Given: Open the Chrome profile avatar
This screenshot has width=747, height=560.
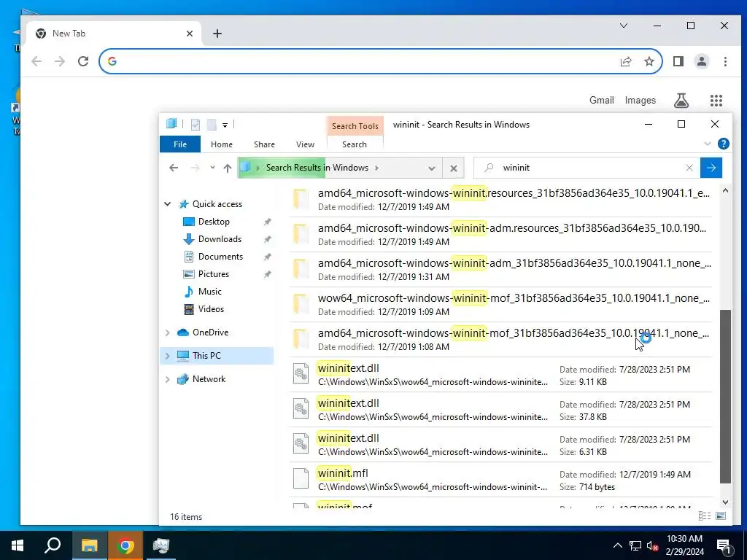Looking at the screenshot, I should [702, 61].
